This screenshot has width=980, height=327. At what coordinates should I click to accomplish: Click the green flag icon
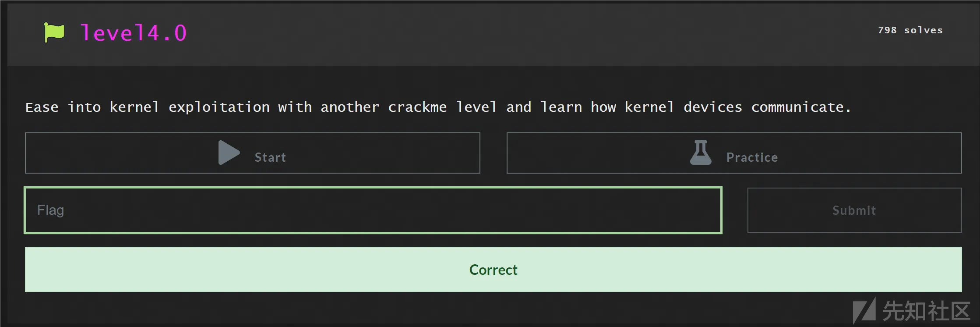tap(54, 32)
